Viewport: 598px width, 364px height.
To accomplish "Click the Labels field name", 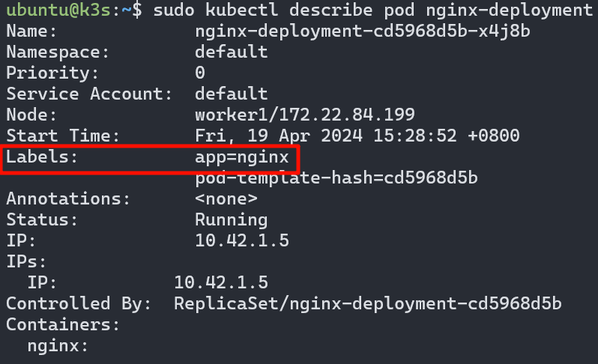I will click(42, 158).
